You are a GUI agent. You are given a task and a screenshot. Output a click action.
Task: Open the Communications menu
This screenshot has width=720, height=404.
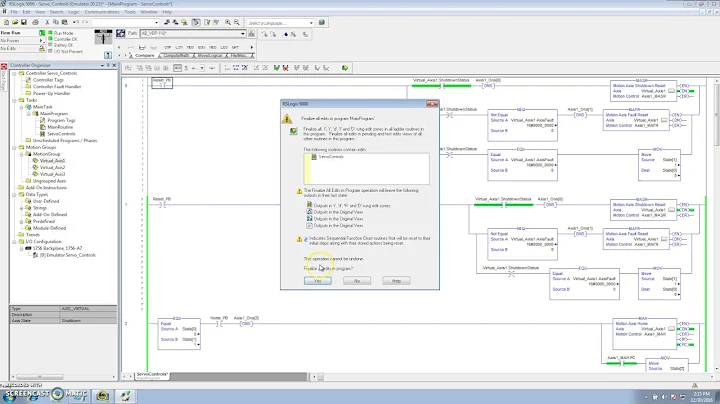pyautogui.click(x=102, y=12)
